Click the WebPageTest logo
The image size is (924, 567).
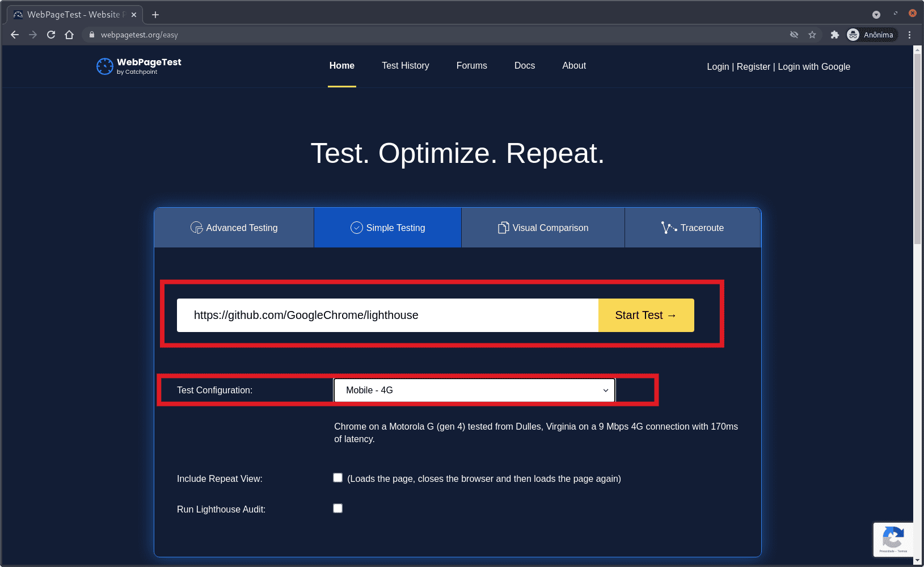pos(139,66)
